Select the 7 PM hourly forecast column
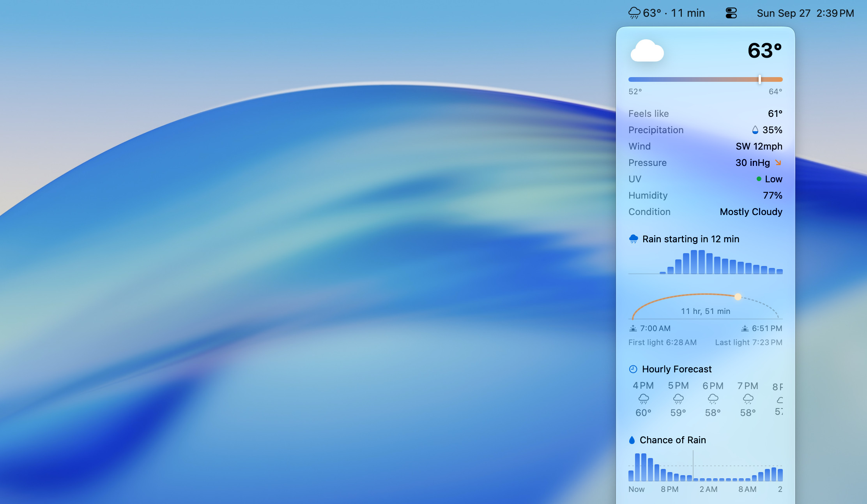The width and height of the screenshot is (867, 504). coord(748,399)
